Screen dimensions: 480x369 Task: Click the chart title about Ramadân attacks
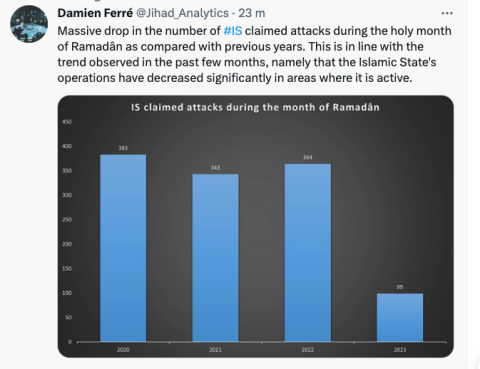tap(255, 107)
